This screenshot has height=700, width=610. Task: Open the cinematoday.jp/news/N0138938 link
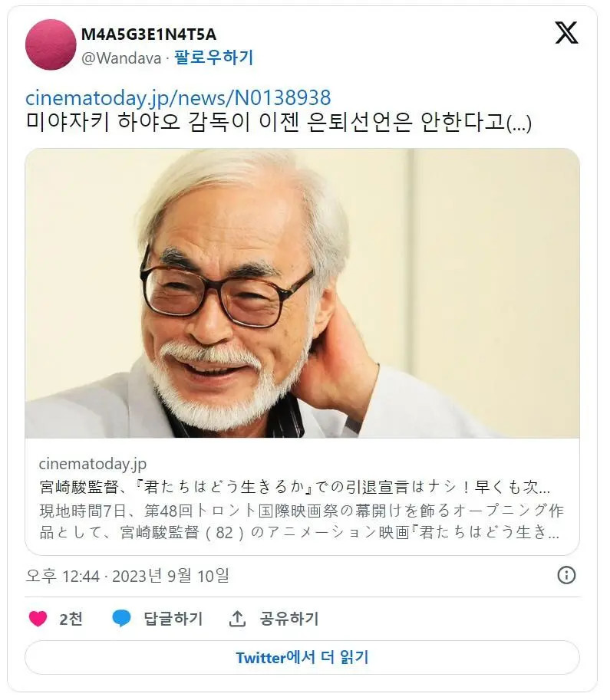tap(178, 98)
